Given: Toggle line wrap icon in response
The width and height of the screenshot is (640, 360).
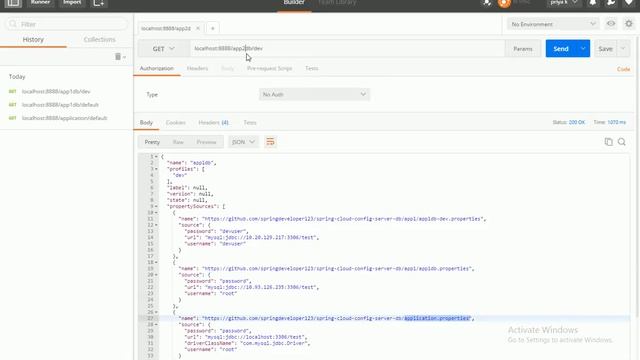Looking at the screenshot, I should 270,142.
